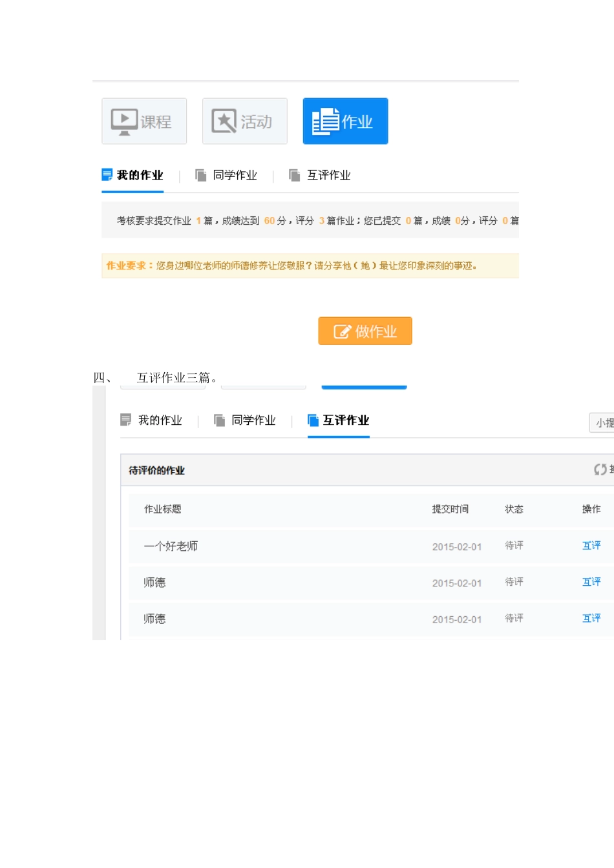Click the blue icon beside upper 我的作业
Viewport: 614px width, 868px height.
tap(107, 175)
